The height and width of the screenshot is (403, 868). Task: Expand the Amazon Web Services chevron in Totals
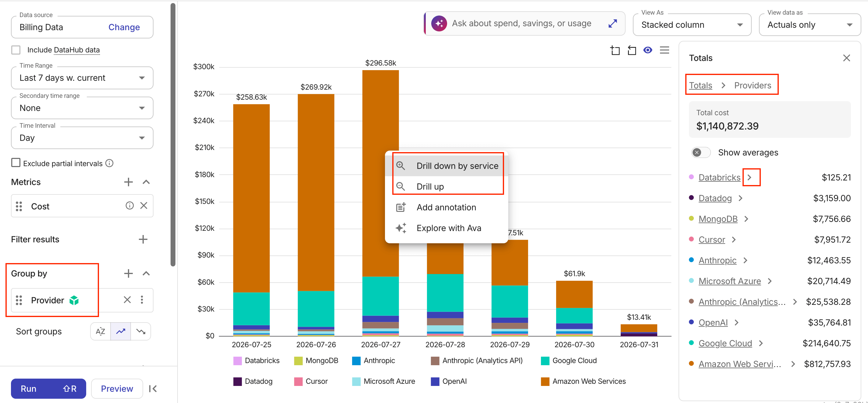793,364
